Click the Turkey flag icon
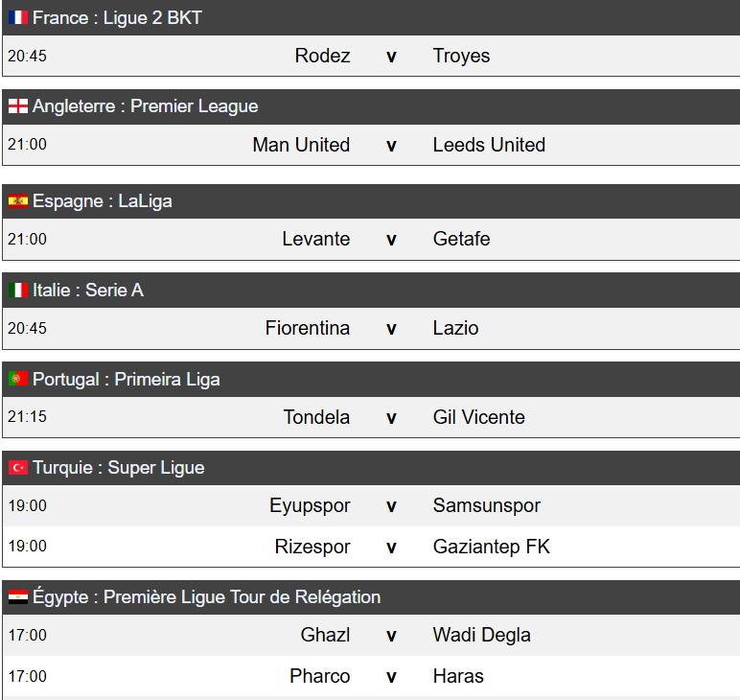Screen dimensions: 740x700 pyautogui.click(x=18, y=468)
